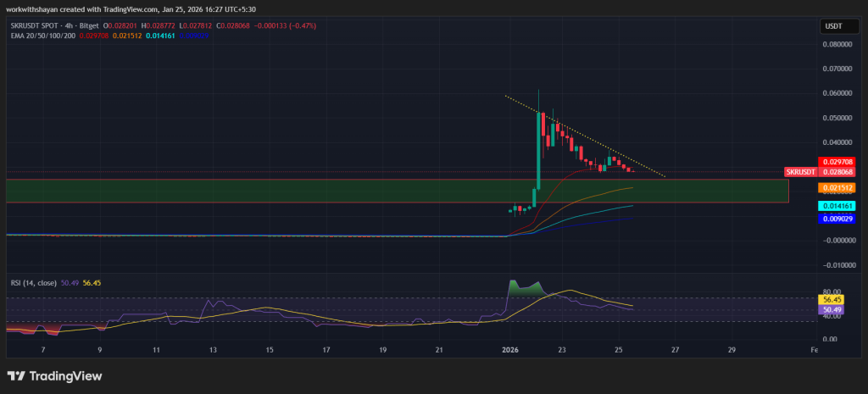Click the TradingView logo
The width and height of the screenshot is (868, 394).
coord(54,375)
